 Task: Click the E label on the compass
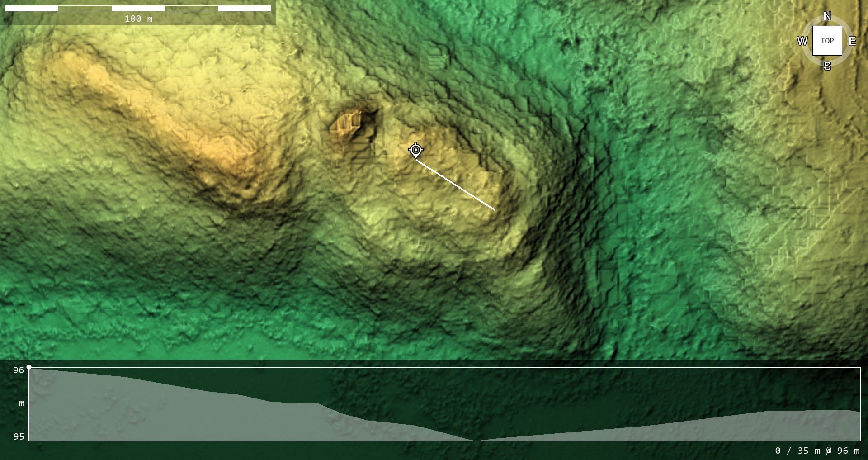[852, 41]
